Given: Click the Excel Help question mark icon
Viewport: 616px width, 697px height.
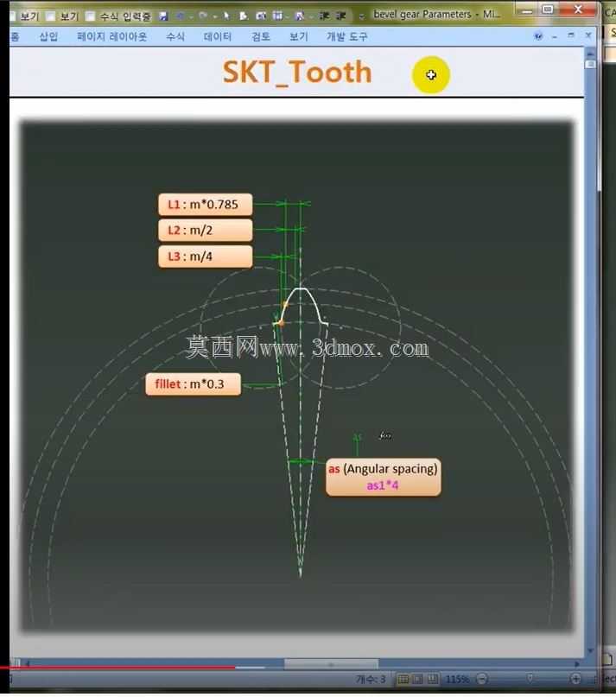Looking at the screenshot, I should pyautogui.click(x=538, y=36).
